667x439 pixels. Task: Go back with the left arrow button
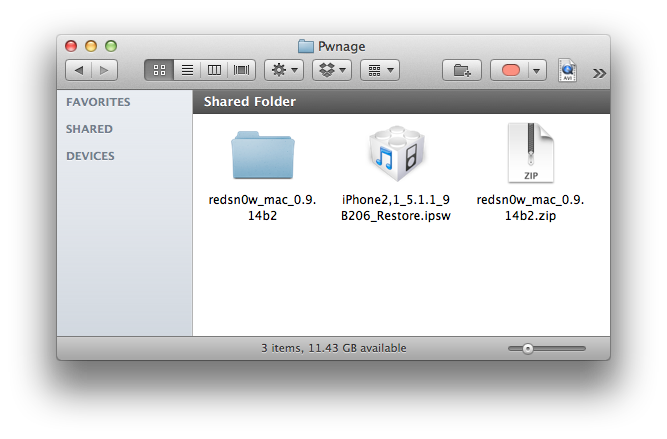79,70
